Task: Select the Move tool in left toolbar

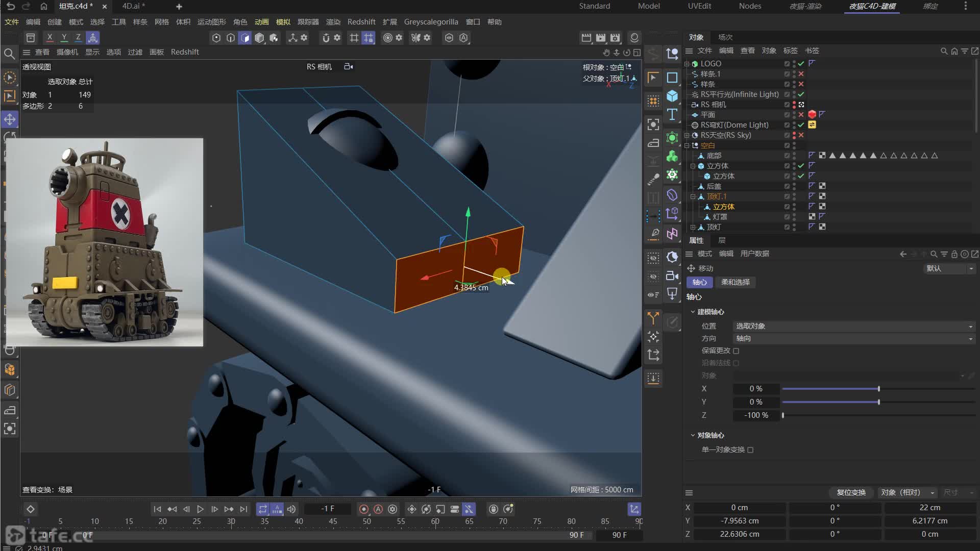Action: pos(10,119)
